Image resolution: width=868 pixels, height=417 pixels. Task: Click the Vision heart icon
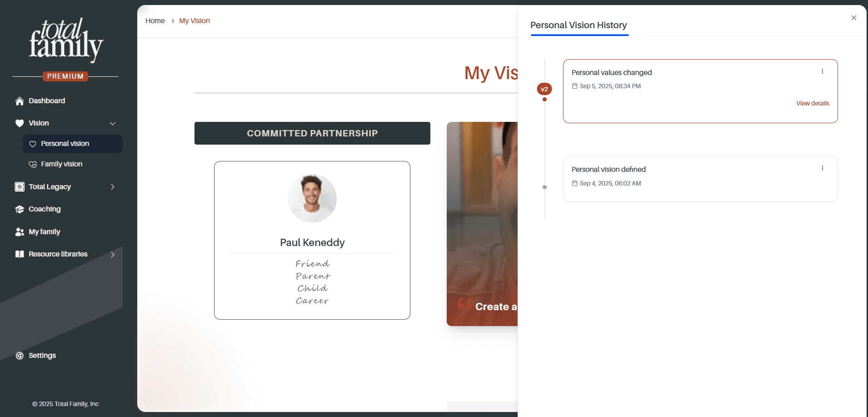[20, 123]
